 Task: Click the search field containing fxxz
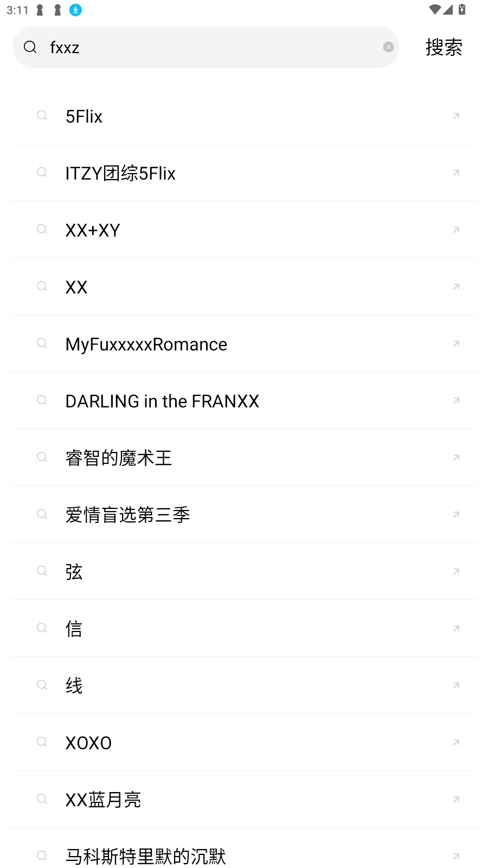tap(211, 47)
